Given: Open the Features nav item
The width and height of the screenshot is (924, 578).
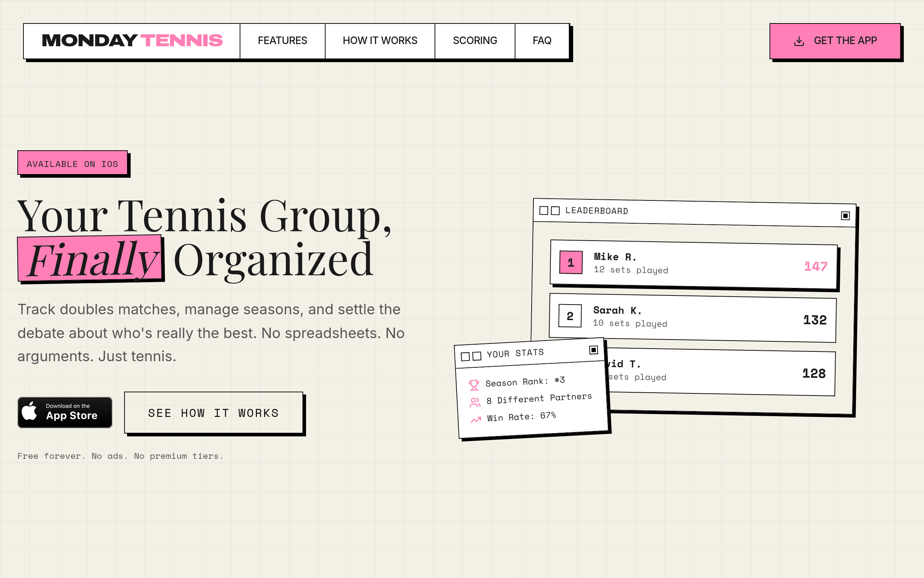Looking at the screenshot, I should [283, 40].
